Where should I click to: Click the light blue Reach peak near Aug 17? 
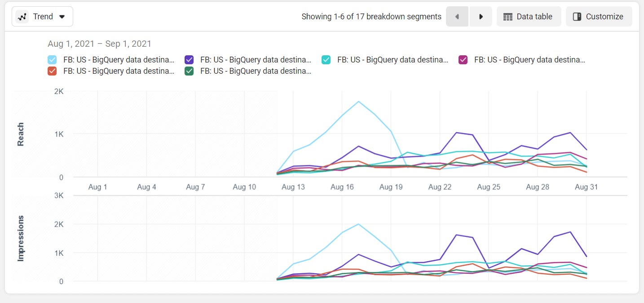tap(358, 101)
